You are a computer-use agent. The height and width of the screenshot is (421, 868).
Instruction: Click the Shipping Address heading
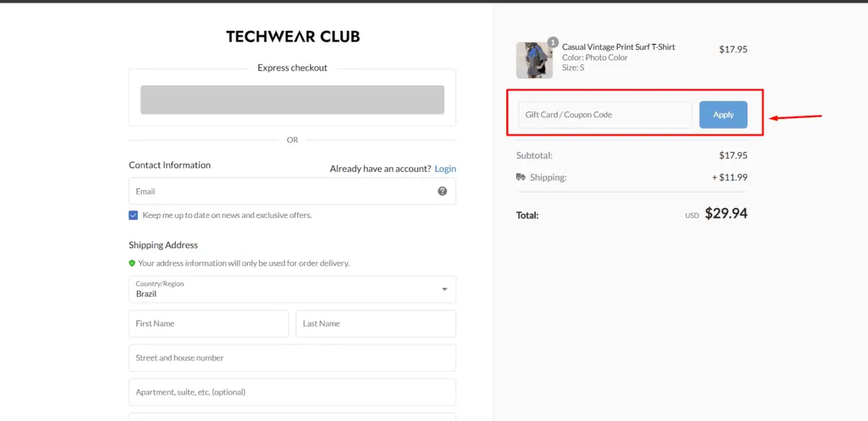click(x=163, y=245)
